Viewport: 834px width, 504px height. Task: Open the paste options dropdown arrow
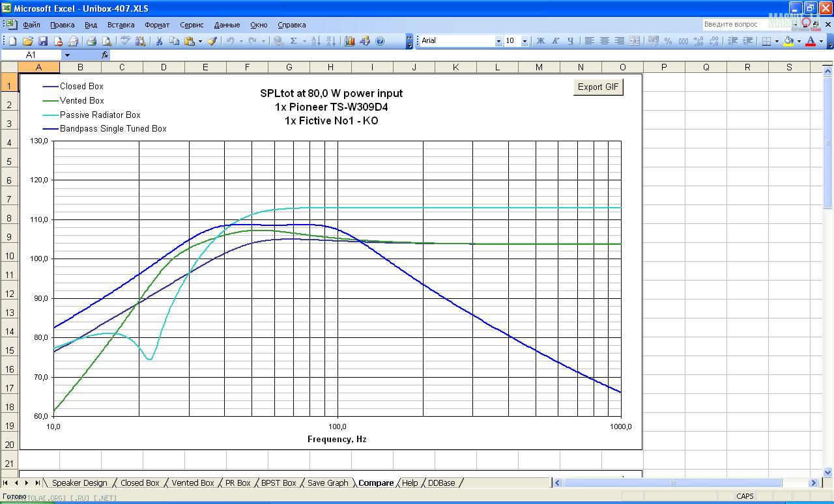[200, 41]
